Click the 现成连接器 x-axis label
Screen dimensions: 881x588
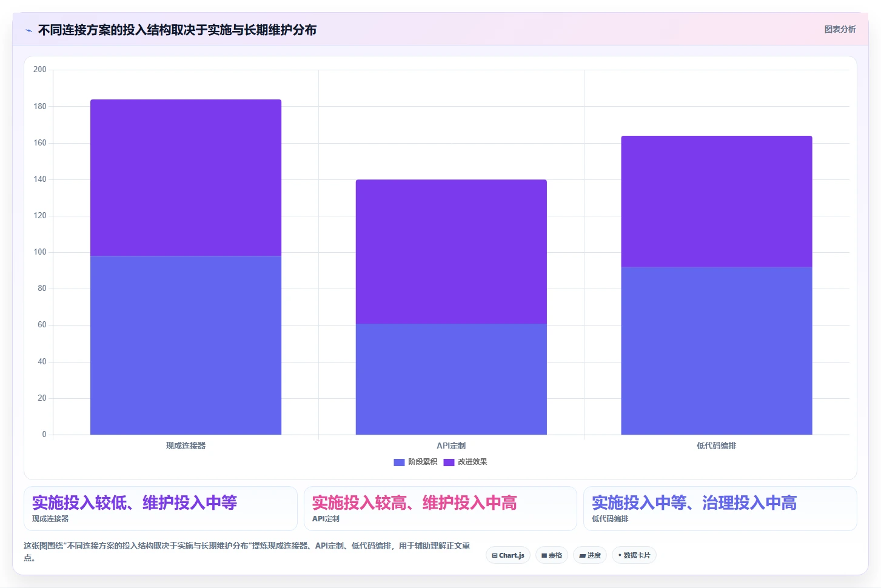[x=186, y=446]
